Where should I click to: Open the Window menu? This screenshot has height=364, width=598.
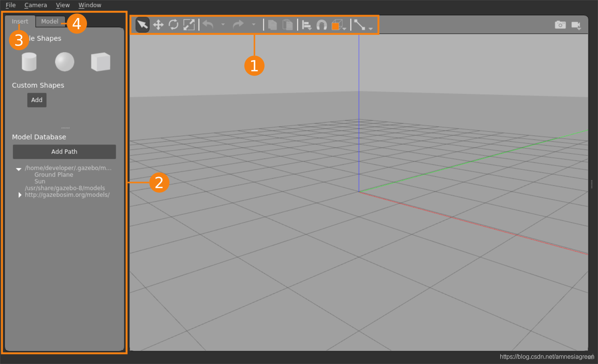point(90,5)
